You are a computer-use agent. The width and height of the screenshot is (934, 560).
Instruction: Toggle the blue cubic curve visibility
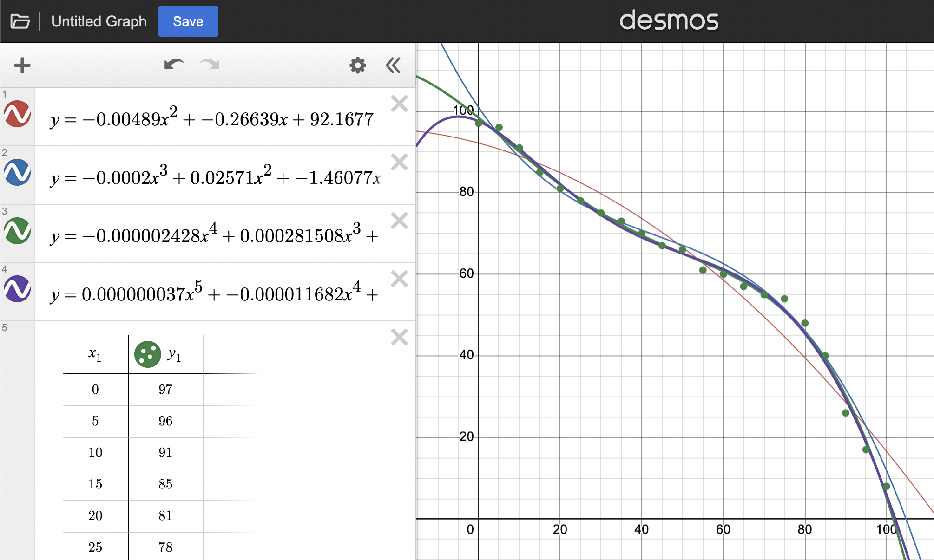coord(18,173)
